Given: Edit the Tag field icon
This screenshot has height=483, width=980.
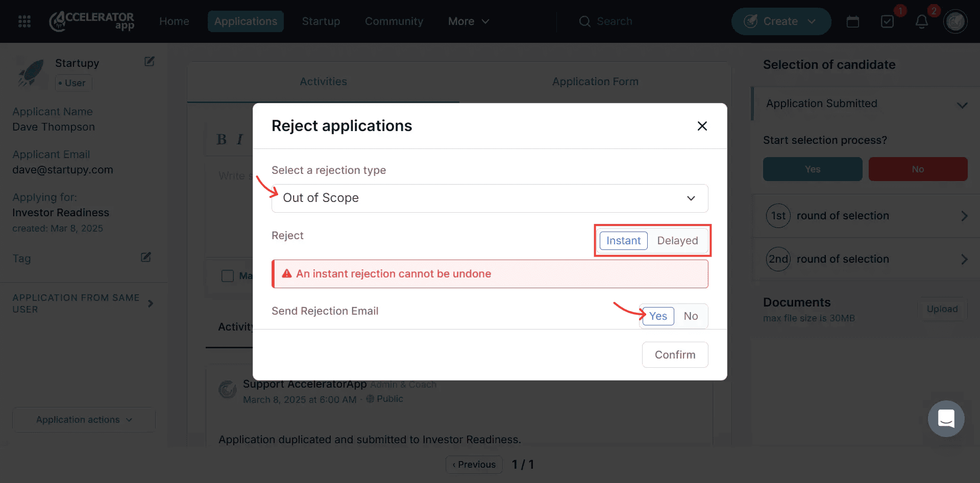Looking at the screenshot, I should pos(146,257).
